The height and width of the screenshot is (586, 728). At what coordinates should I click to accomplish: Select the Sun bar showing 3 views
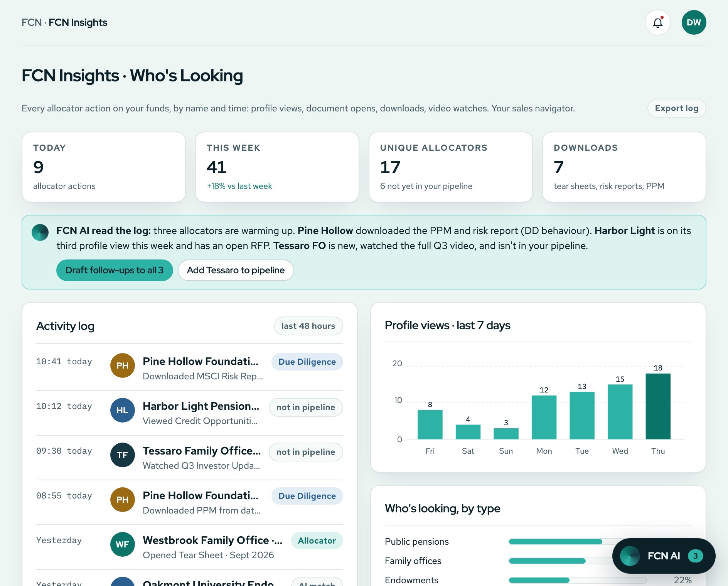[506, 434]
